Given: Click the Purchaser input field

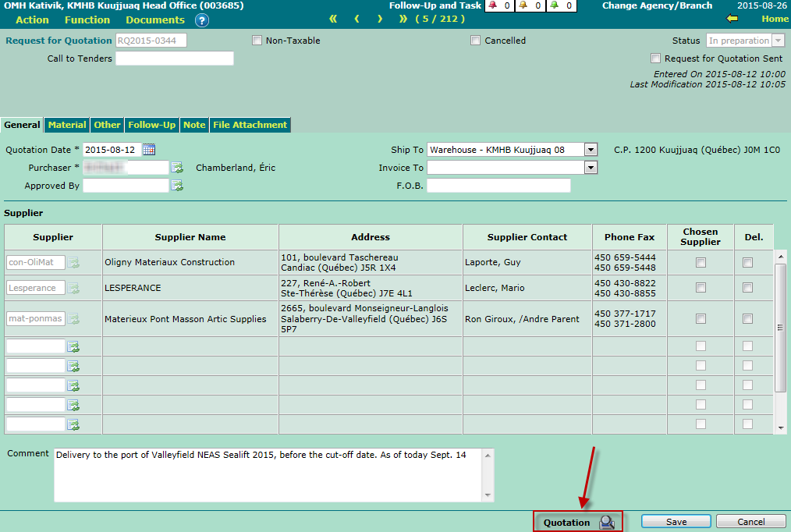Looking at the screenshot, I should coord(126,168).
